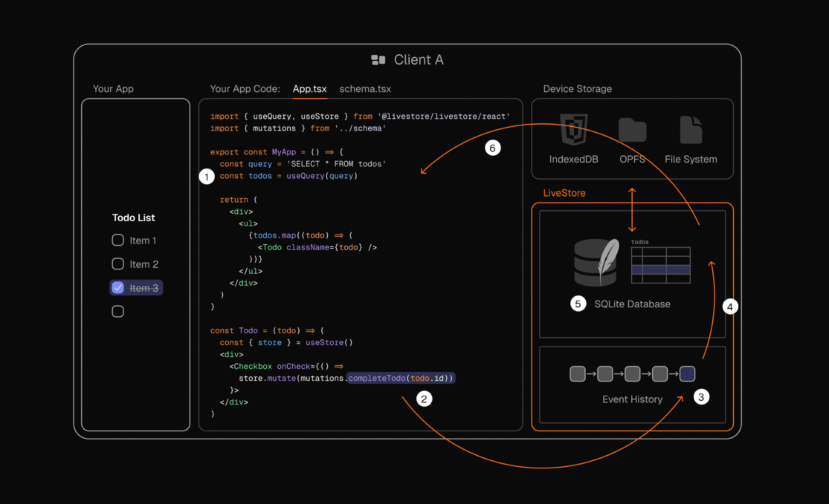Click the small todos table caption

[640, 242]
